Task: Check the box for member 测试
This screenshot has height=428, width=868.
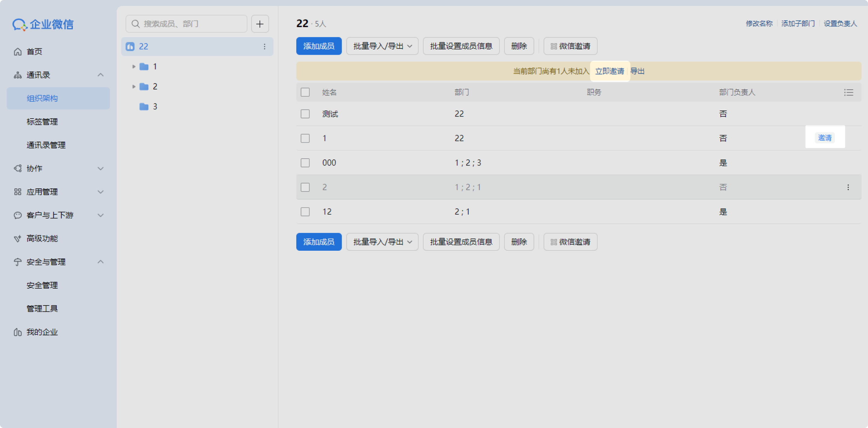Action: tap(305, 114)
